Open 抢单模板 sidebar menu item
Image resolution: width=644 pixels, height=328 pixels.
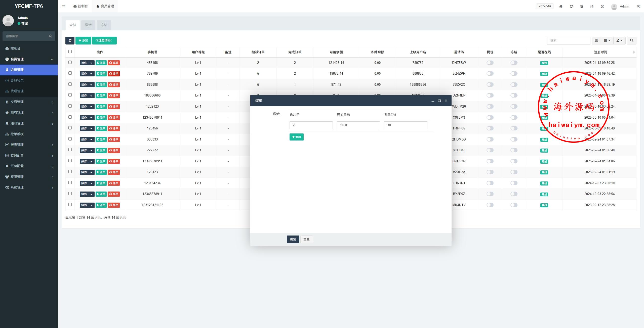17,134
